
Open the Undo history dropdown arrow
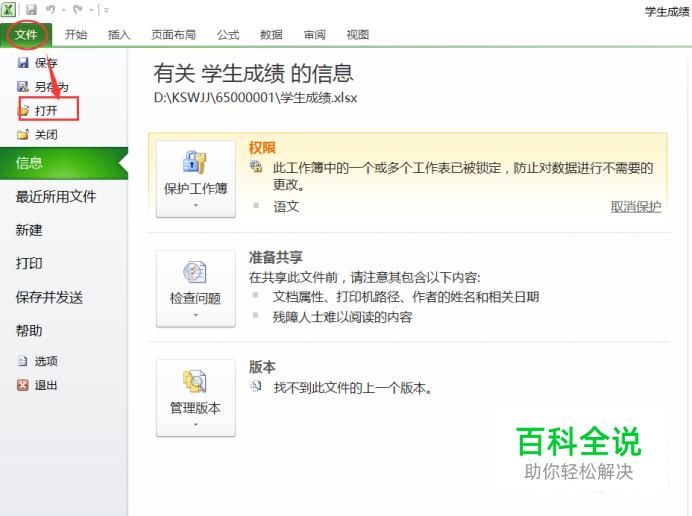(64, 10)
